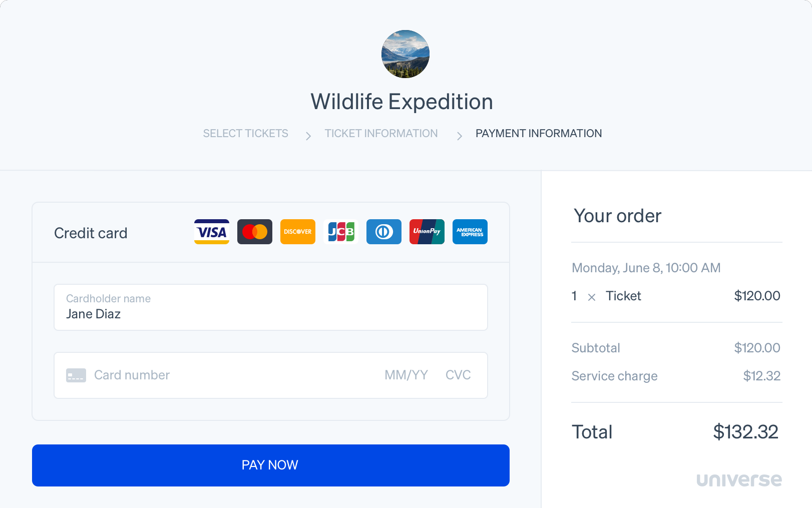Click the Visa card icon
The width and height of the screenshot is (812, 508).
pos(212,232)
